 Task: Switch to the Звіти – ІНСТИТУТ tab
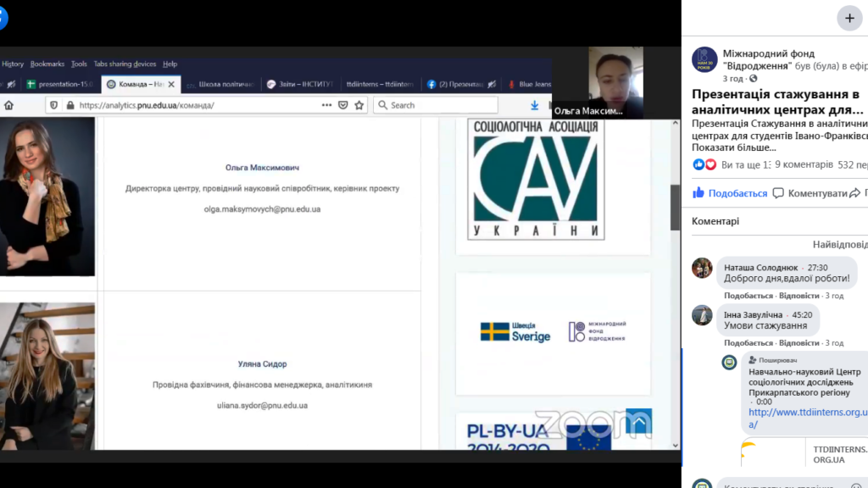click(x=299, y=84)
